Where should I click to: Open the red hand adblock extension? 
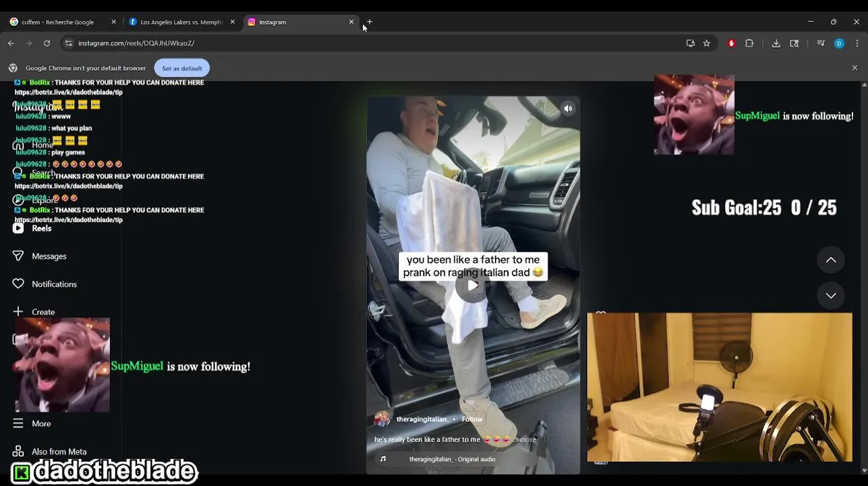732,43
